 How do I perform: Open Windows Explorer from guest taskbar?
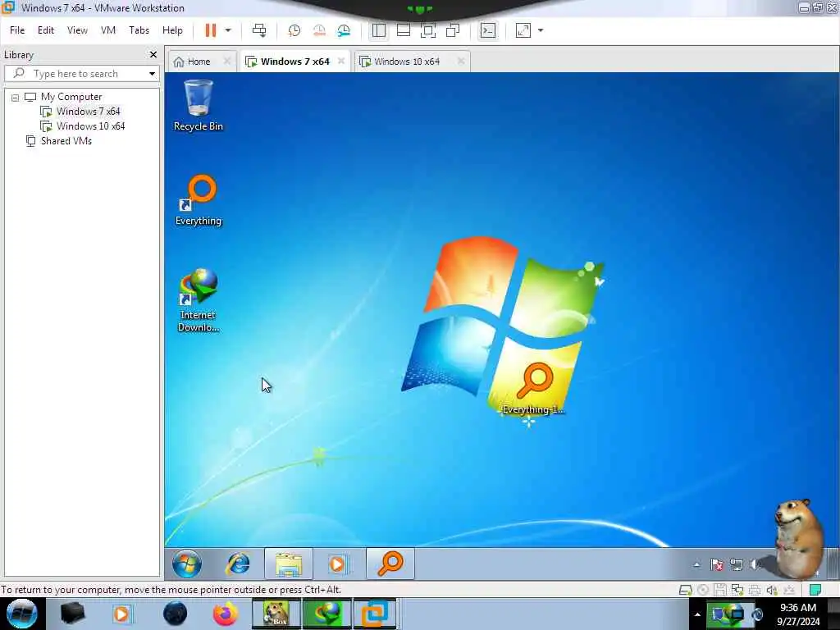(x=288, y=564)
